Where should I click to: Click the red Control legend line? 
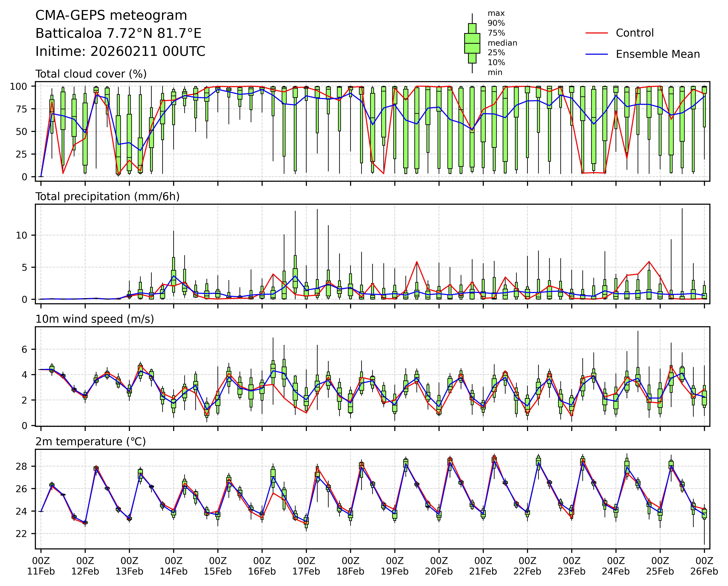click(596, 33)
